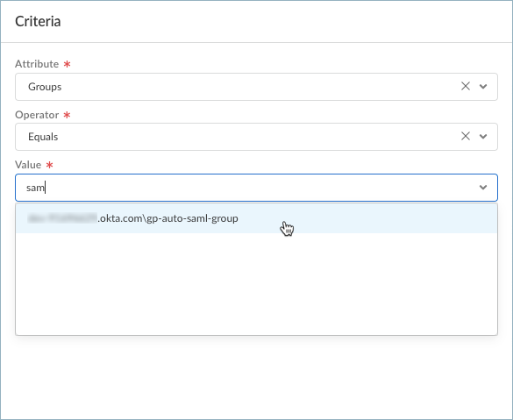Screen dimensions: 513x420
Task: Click the red asterisk beside Attribute
Action: click(67, 64)
